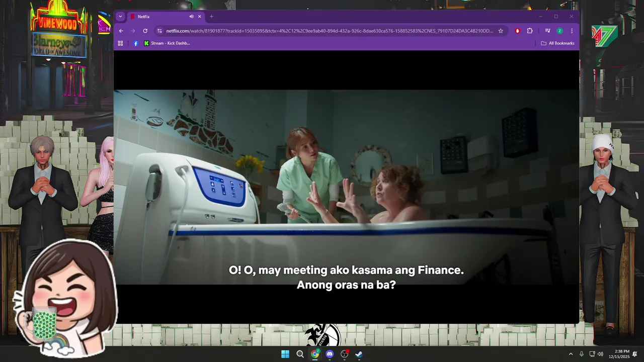This screenshot has width=644, height=362.
Task: Open the notifications bell icon
Action: click(x=635, y=354)
